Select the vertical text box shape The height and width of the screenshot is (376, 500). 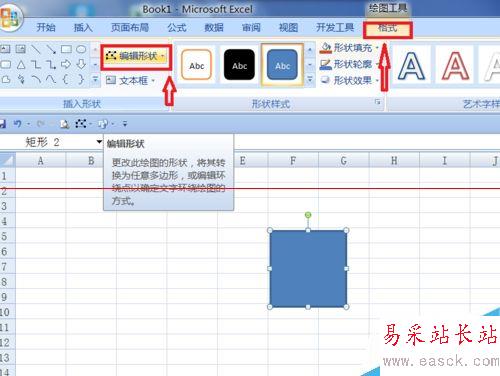(21, 49)
